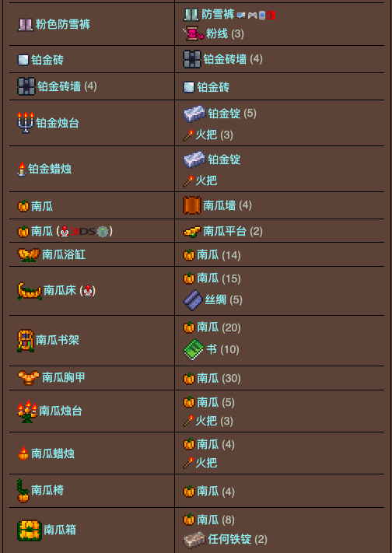
Task: Click the 丝绸 silk icon
Action: [x=193, y=300]
